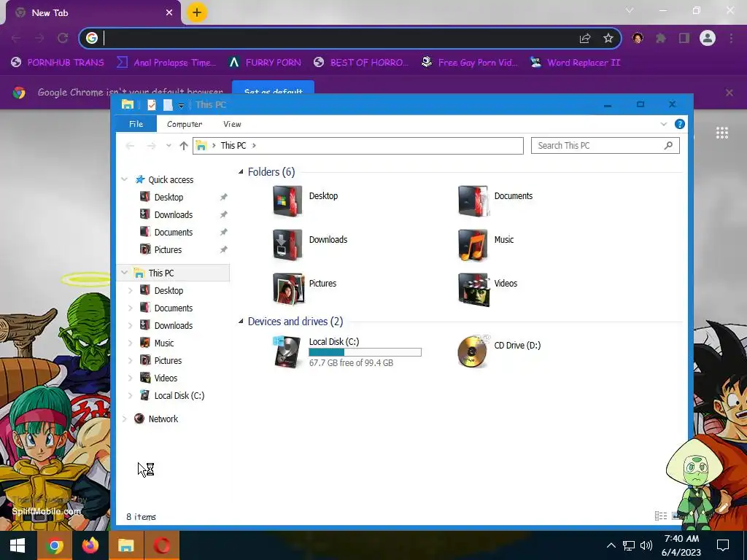Click the New folder icon in Explorer title bar
The width and height of the screenshot is (747, 560).
(168, 104)
